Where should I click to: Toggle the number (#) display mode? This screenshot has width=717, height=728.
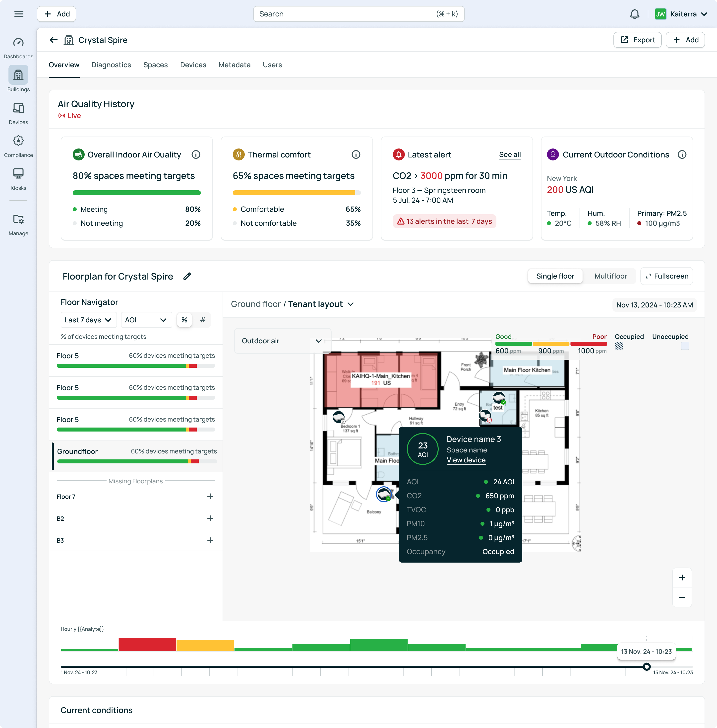point(203,320)
